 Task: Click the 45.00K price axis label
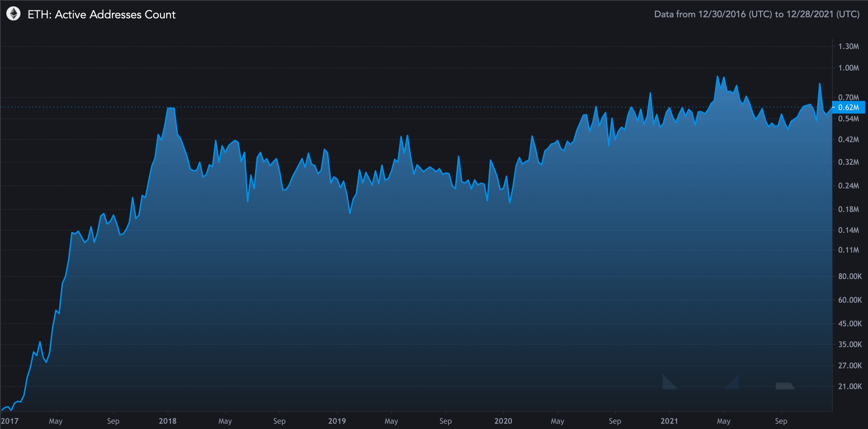point(850,324)
